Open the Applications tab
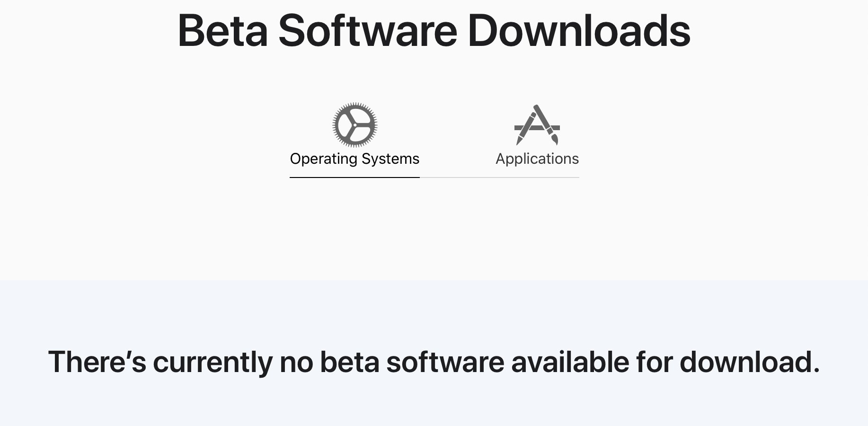 tap(537, 159)
